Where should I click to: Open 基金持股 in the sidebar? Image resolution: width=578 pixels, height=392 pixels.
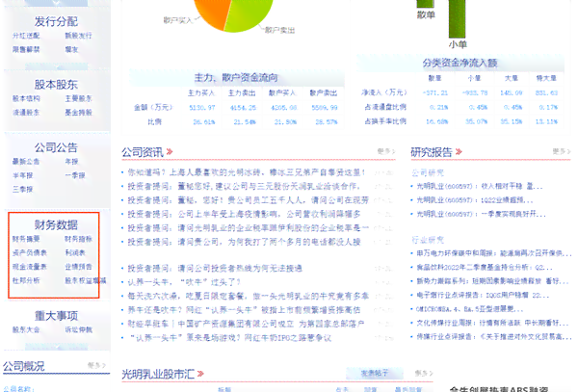(x=78, y=113)
